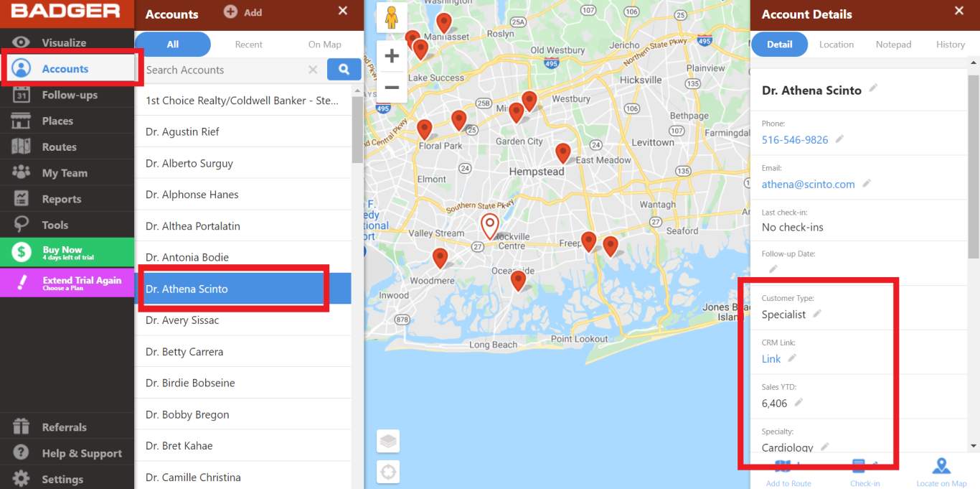The width and height of the screenshot is (980, 489).
Task: Open the Notepad tab
Action: [893, 45]
